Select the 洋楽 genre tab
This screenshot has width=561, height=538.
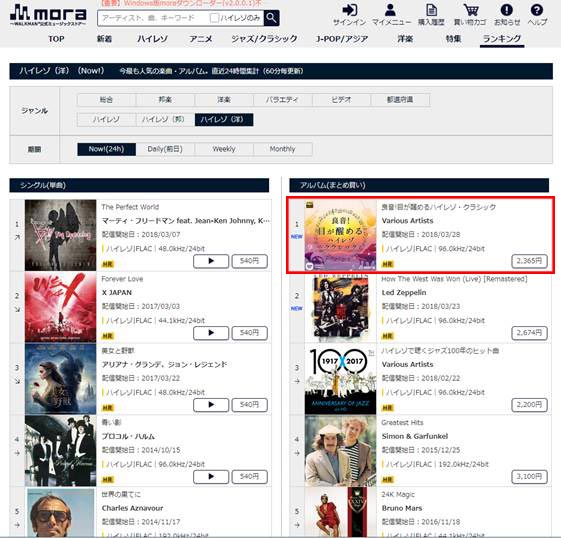[224, 100]
